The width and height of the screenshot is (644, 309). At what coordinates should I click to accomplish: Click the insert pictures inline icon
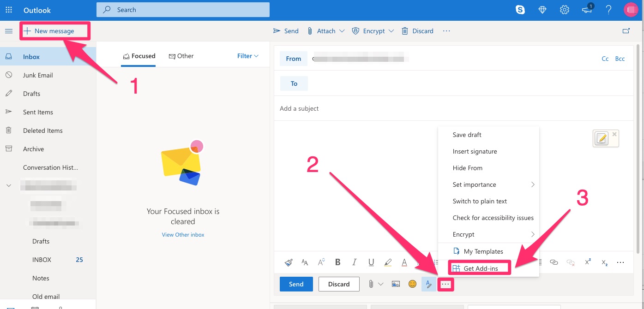pyautogui.click(x=396, y=284)
